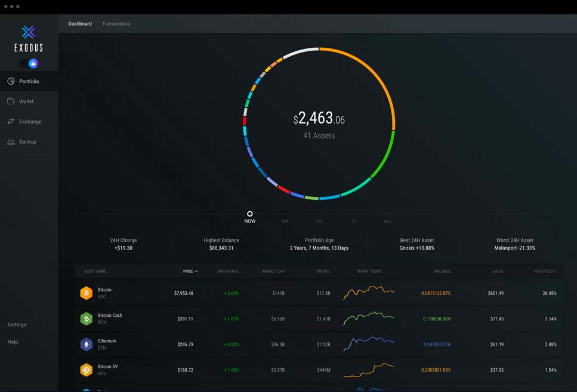Open the Exchange section

[x=29, y=122]
